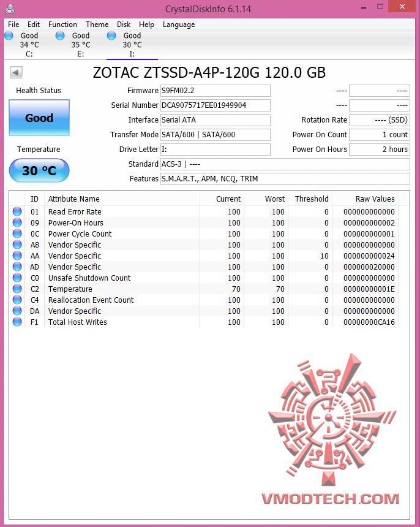This screenshot has width=420, height=527.
Task: Click status orb for Power-On Hours
Action: (17, 223)
